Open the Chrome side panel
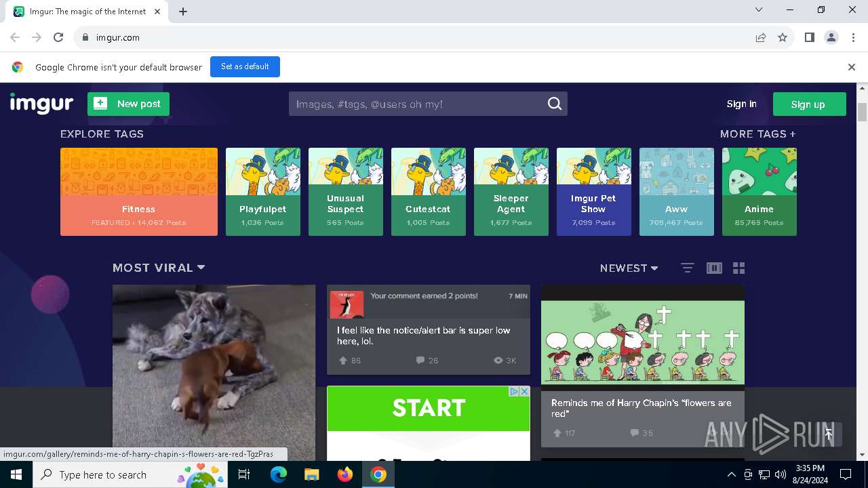The height and width of the screenshot is (488, 868). coord(809,38)
